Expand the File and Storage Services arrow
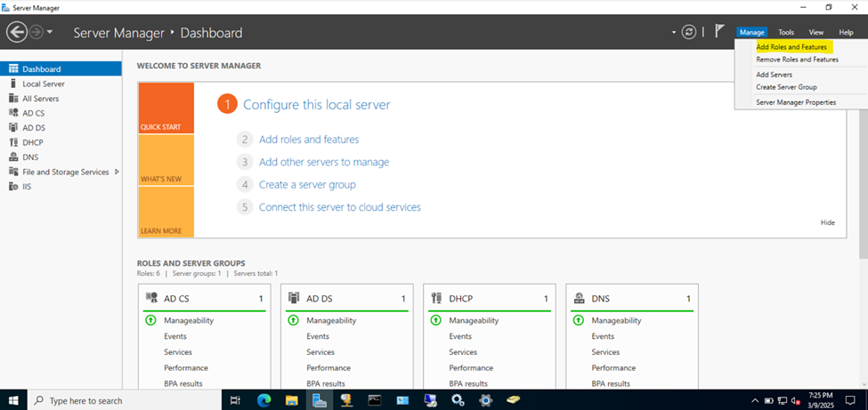This screenshot has height=410, width=868. click(117, 172)
